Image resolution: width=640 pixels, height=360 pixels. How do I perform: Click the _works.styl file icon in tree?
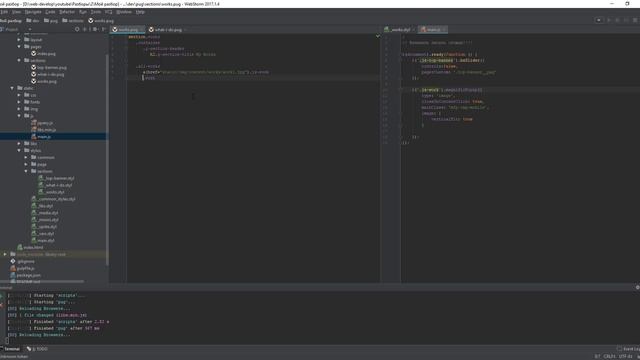(41, 192)
